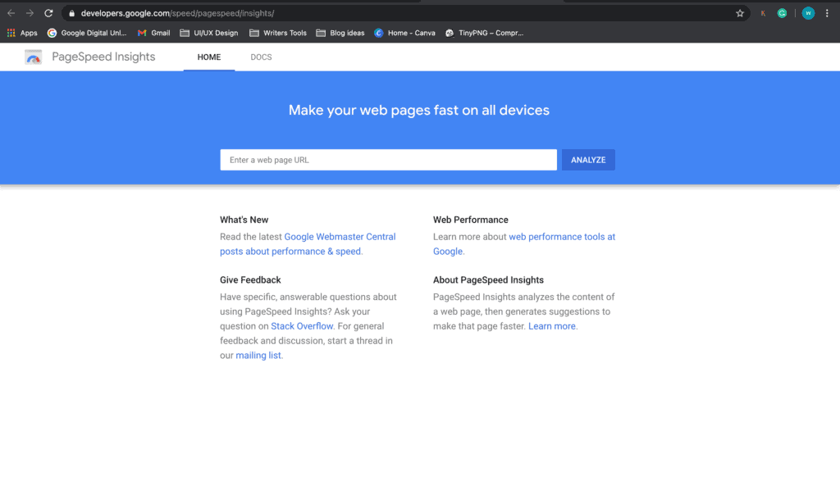Open web performance tools at Google link
The image size is (840, 504).
click(x=524, y=244)
